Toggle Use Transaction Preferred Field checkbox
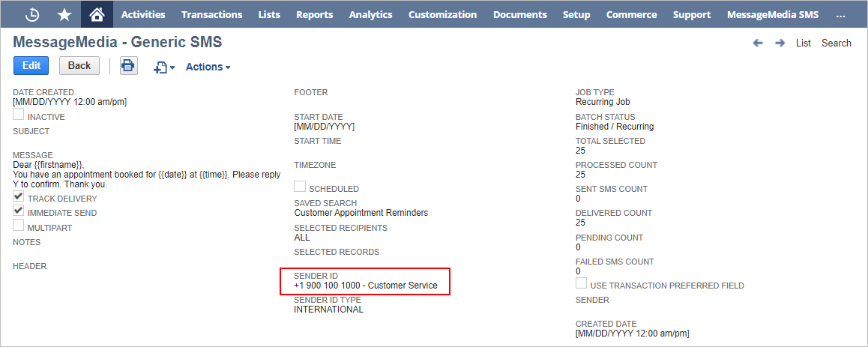Screen dimensions: 868x347 point(581,283)
